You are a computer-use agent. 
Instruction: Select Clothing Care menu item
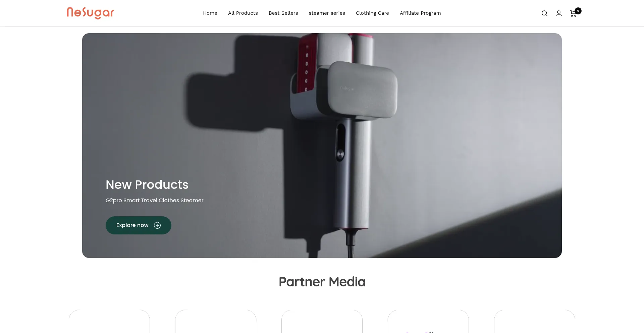372,13
